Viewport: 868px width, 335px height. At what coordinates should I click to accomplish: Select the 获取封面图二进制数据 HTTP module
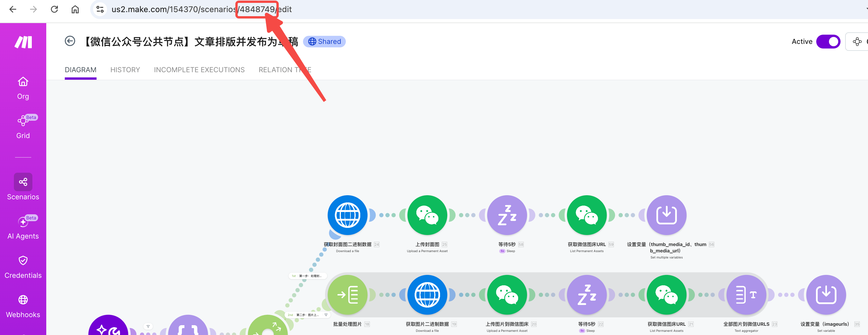[347, 215]
